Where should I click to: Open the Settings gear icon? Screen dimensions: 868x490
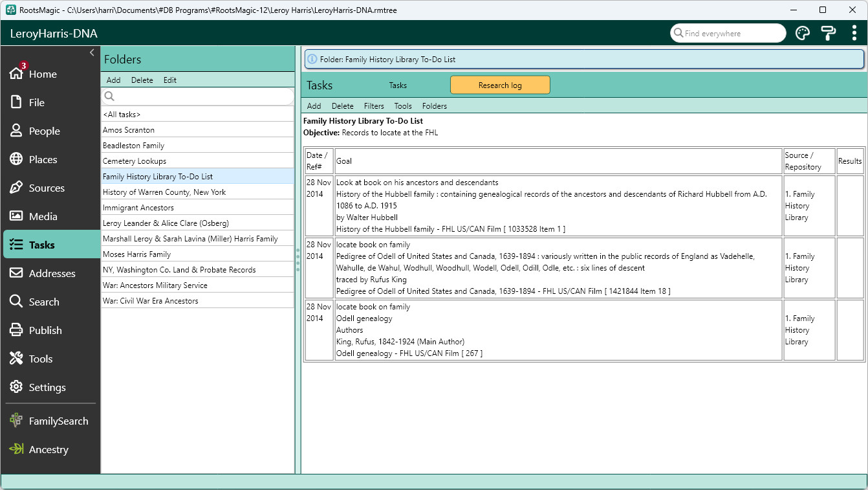16,387
